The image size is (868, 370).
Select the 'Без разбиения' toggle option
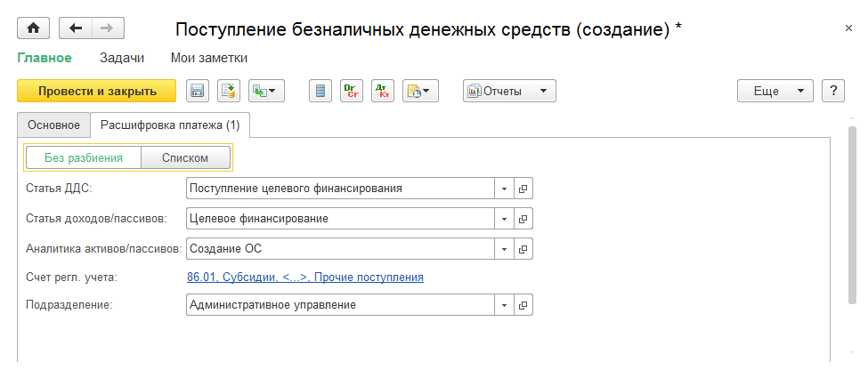pyautogui.click(x=83, y=158)
